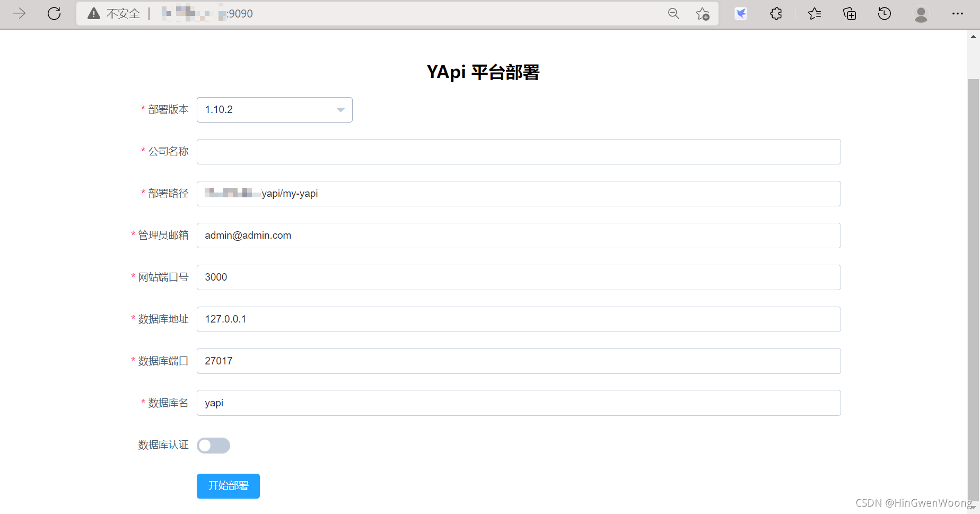Open the blue bird extension icon
The image size is (980, 514).
741,14
